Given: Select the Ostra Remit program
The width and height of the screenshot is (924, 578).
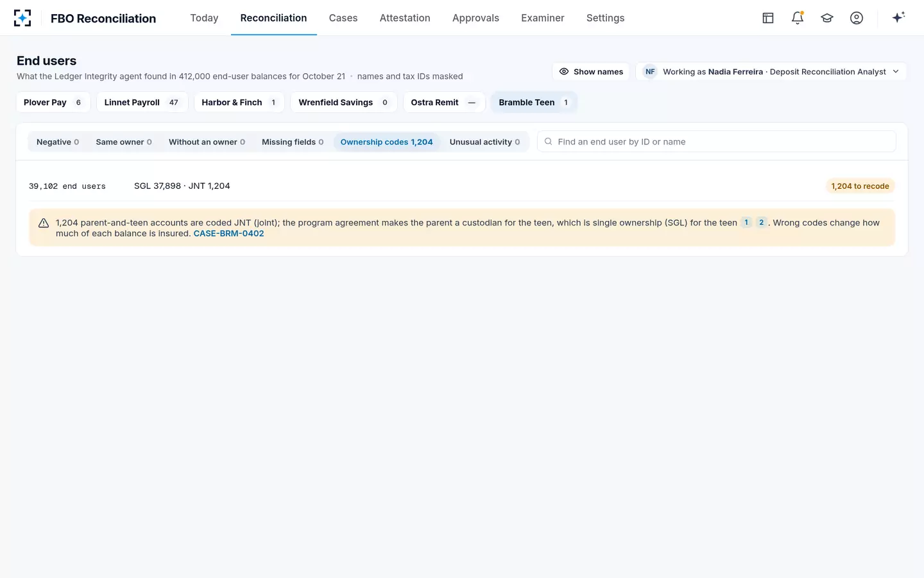Looking at the screenshot, I should [x=444, y=102].
